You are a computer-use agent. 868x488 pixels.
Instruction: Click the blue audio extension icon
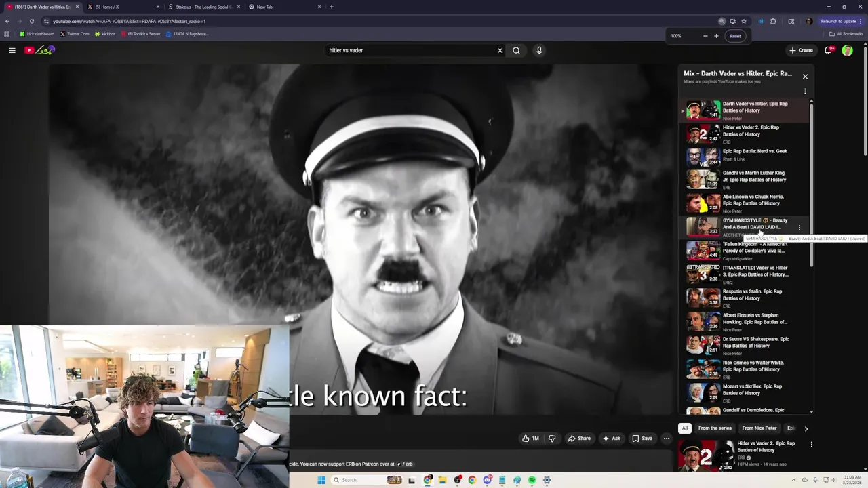760,21
